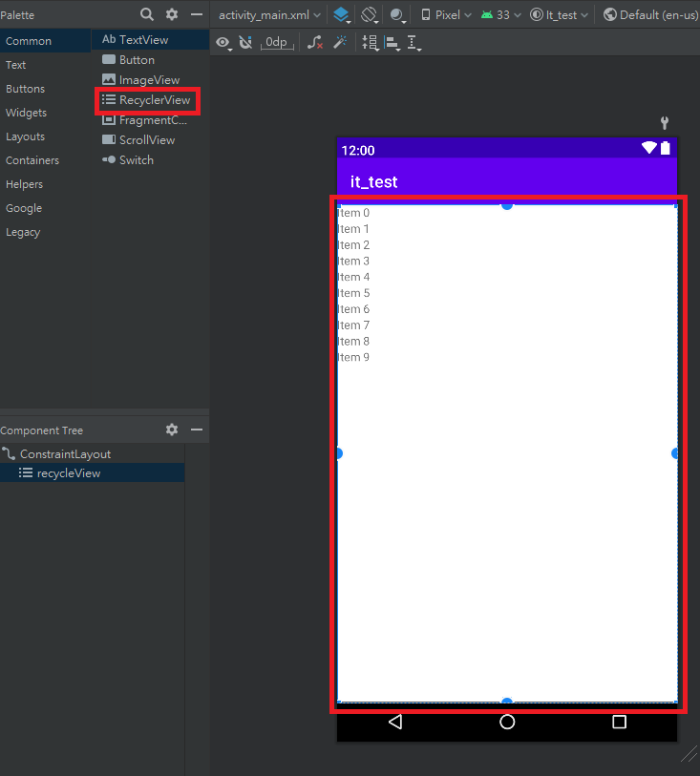Open the Palette settings gear
700x776 pixels.
tap(172, 14)
